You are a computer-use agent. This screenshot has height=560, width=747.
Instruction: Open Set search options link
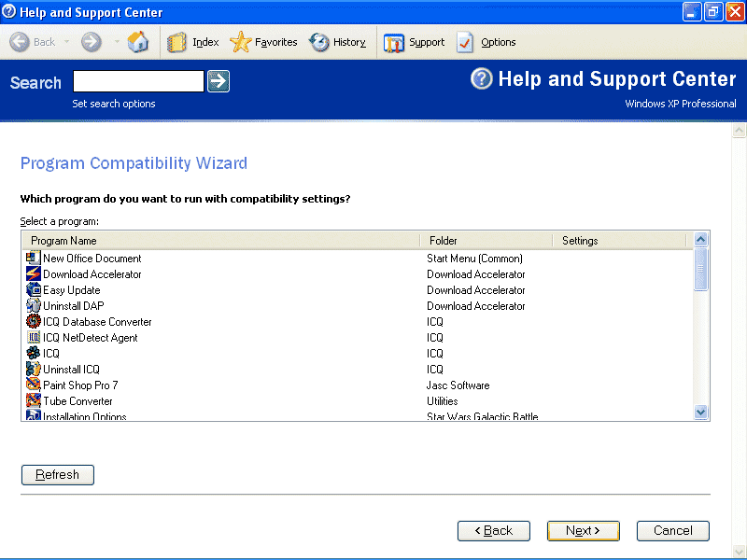click(x=114, y=104)
